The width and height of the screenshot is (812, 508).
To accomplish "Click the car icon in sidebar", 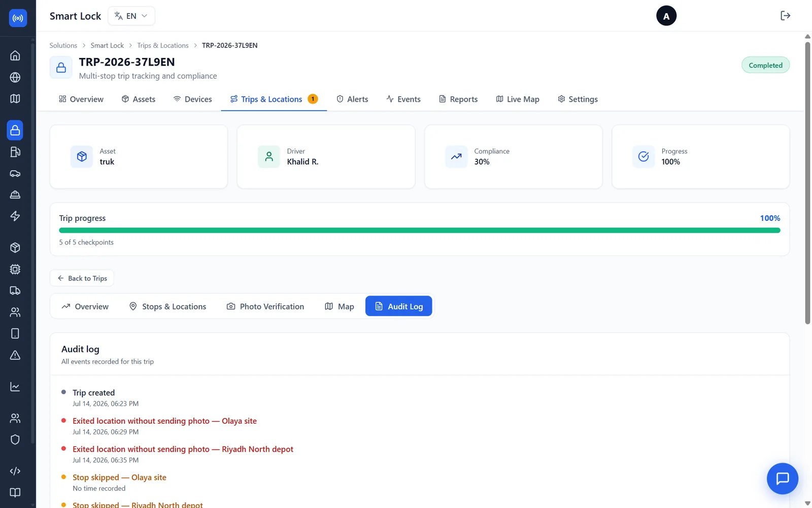I will coord(15,173).
